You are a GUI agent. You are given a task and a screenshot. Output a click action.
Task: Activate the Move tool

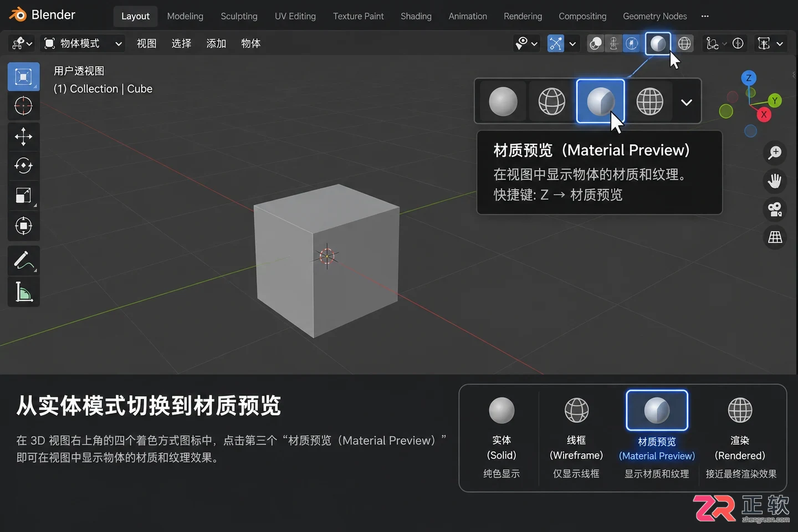tap(23, 136)
